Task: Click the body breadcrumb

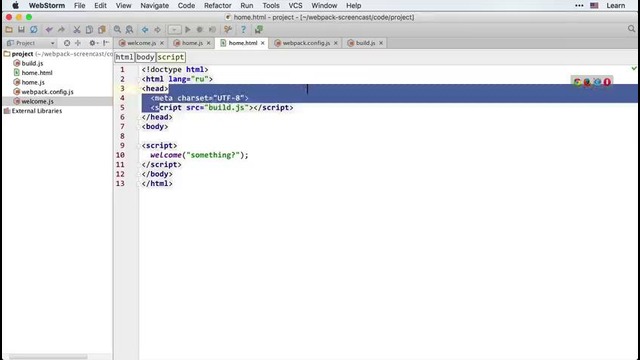Action: point(145,57)
